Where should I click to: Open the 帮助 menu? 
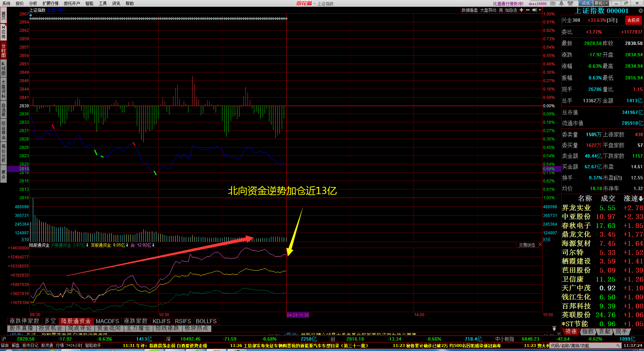[129, 3]
